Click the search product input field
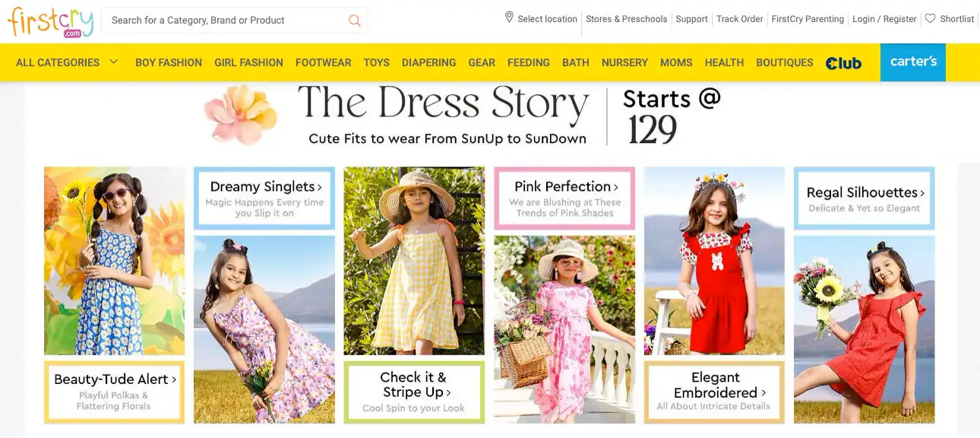 [226, 21]
